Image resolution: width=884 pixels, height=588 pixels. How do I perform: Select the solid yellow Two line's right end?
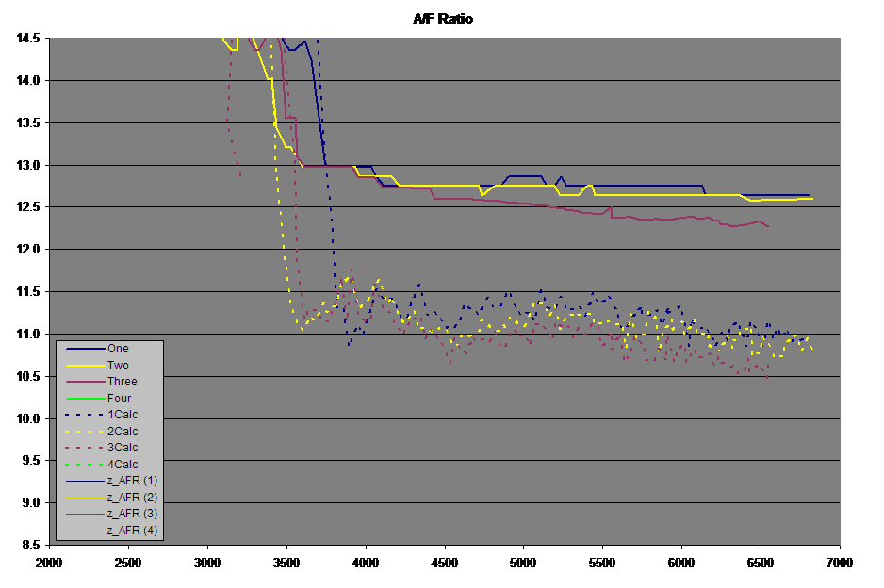tap(809, 199)
